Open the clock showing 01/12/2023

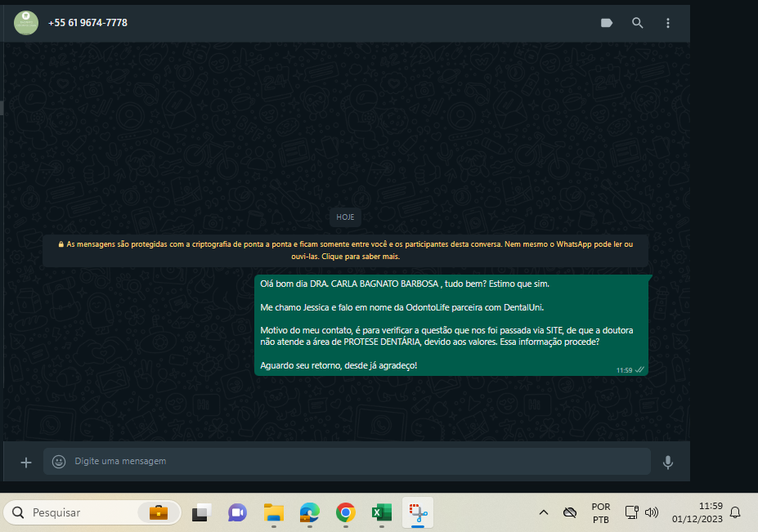click(697, 512)
